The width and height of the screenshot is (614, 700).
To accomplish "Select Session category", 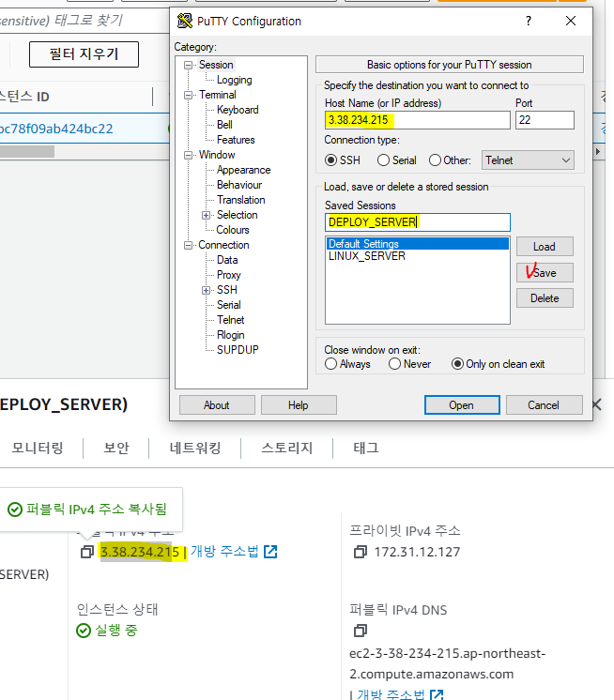I will point(216,65).
